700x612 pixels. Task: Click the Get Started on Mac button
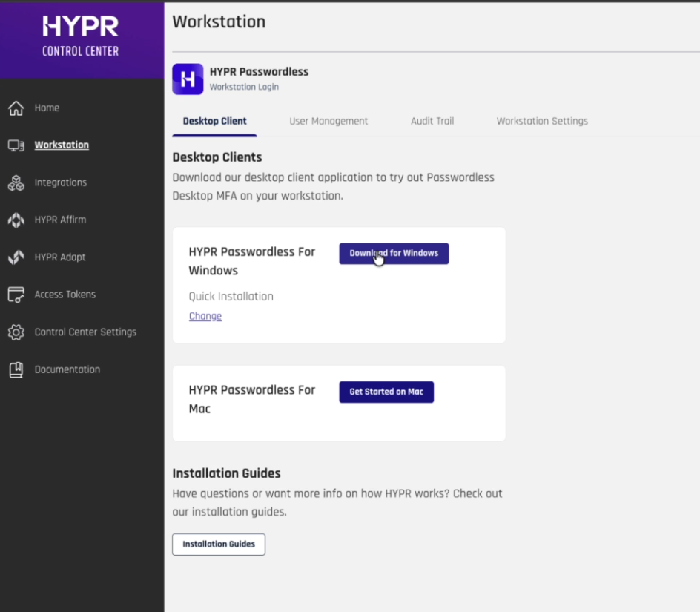[386, 392]
